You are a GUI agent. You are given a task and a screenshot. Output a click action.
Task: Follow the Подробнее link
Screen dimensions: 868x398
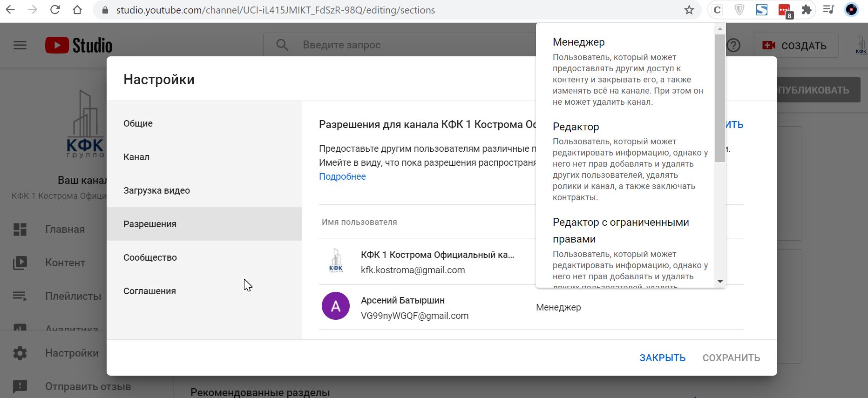[x=342, y=176]
